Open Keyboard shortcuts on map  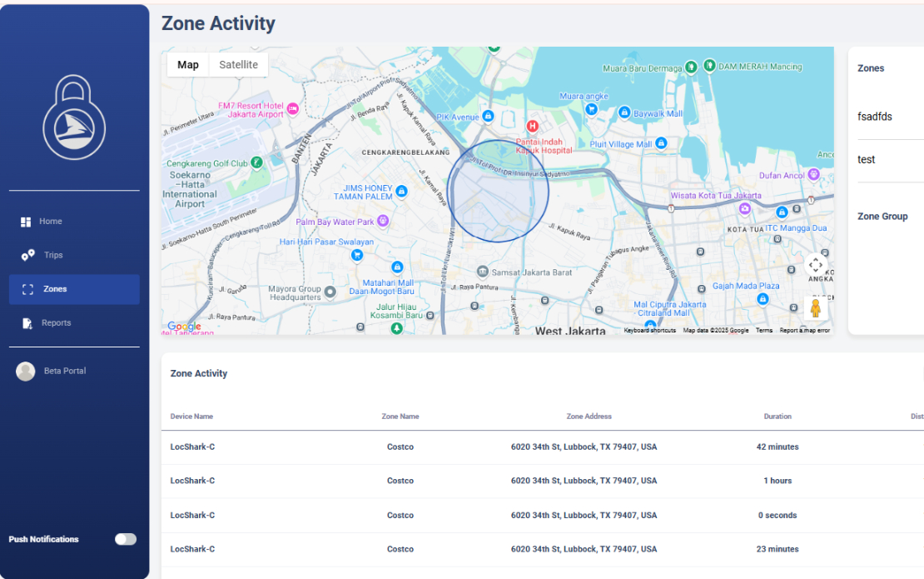650,330
